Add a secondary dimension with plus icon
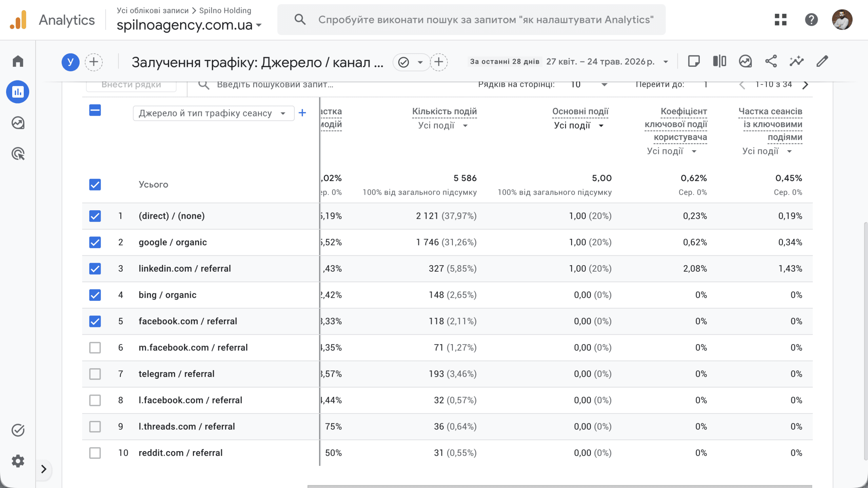Screen dimensions: 868x488 pyautogui.click(x=302, y=113)
